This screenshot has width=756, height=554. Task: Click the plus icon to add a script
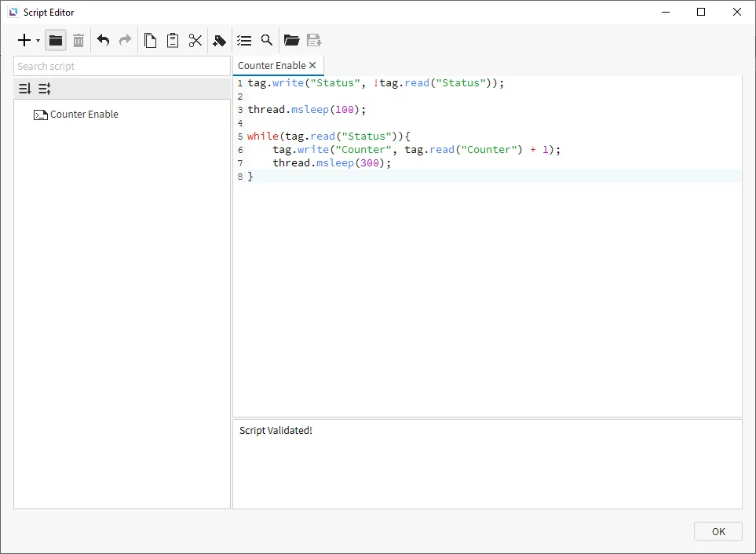click(x=24, y=40)
